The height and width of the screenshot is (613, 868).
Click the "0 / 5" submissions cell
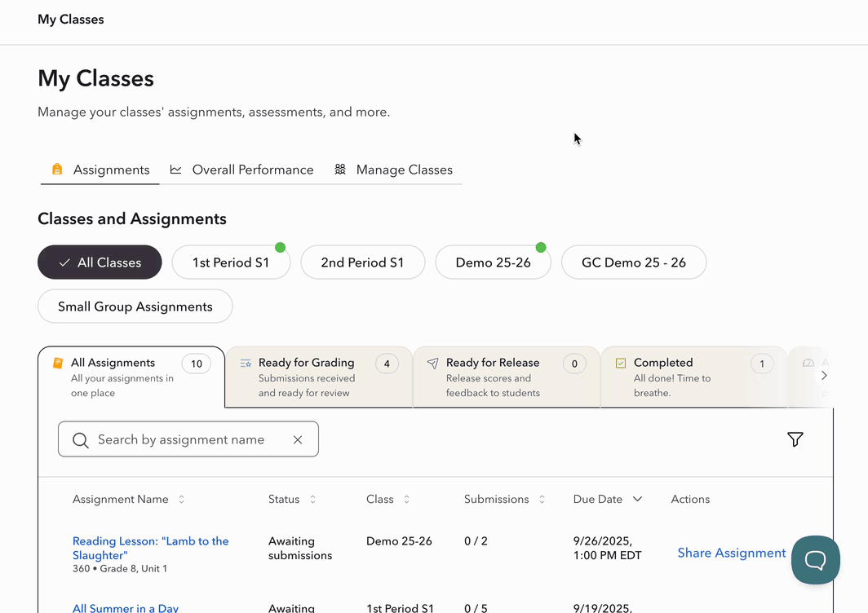click(476, 608)
